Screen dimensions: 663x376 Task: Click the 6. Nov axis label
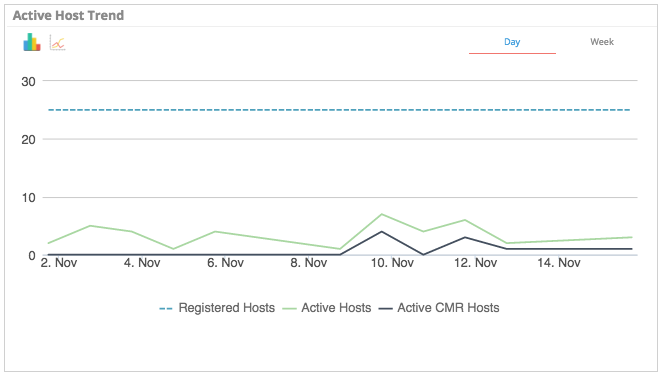click(225, 263)
